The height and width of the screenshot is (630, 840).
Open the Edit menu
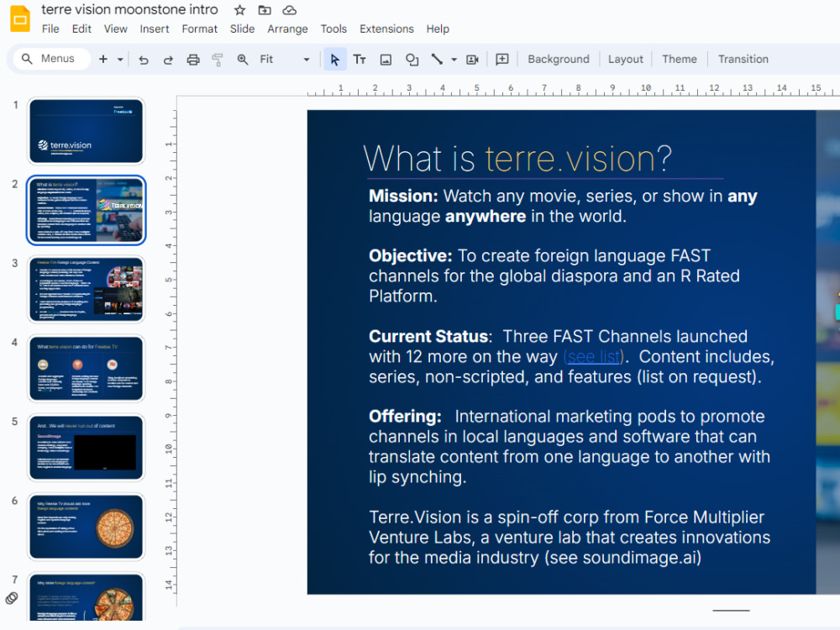[x=81, y=29]
